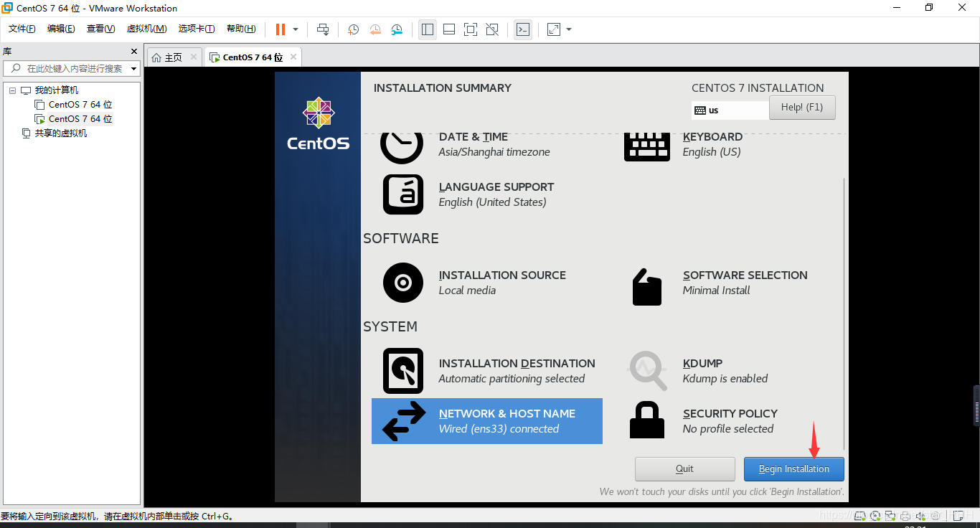Viewport: 980px width, 528px height.
Task: Open KDUMP settings
Action: (725, 371)
